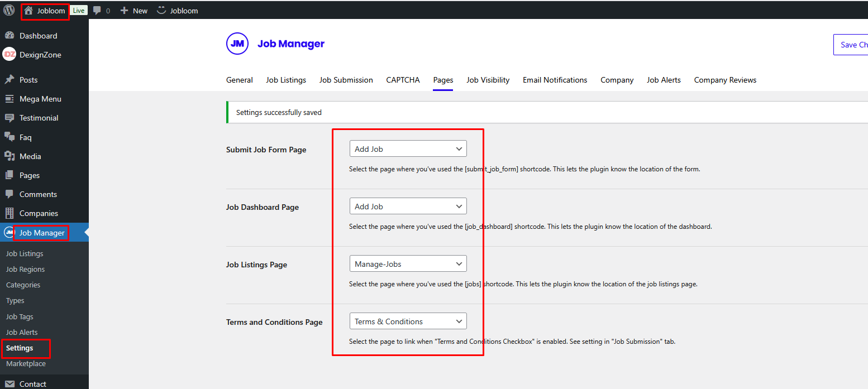Open Terms & Conditions page dropdown
This screenshot has height=389, width=868.
(408, 321)
